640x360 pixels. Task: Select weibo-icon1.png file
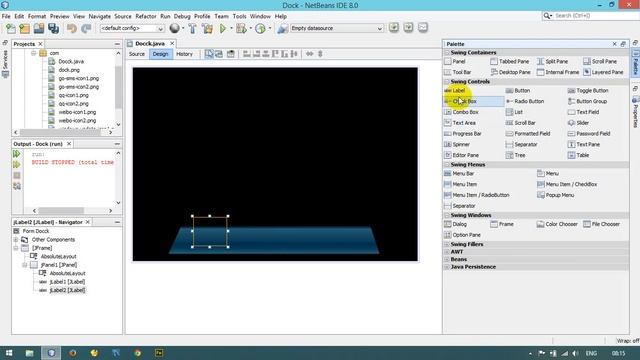point(77,112)
